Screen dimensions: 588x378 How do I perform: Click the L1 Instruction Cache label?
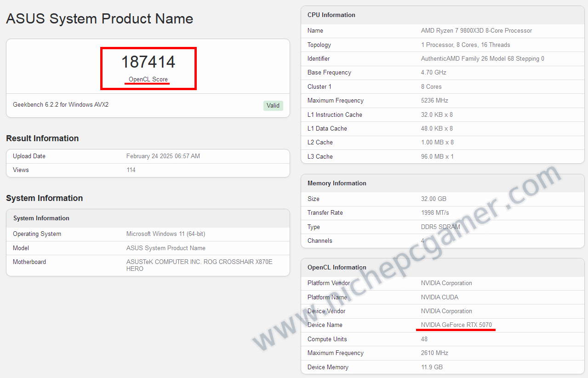pyautogui.click(x=335, y=115)
